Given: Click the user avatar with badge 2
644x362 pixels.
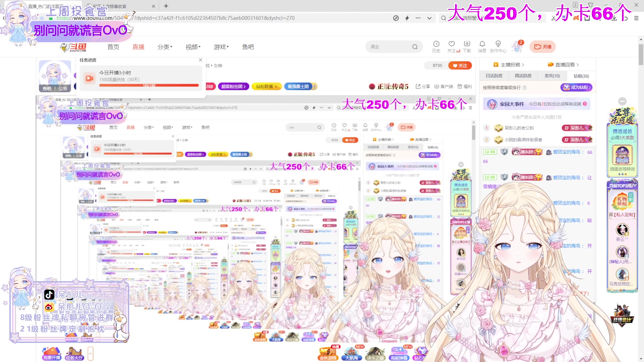Looking at the screenshot, I should 517,47.
